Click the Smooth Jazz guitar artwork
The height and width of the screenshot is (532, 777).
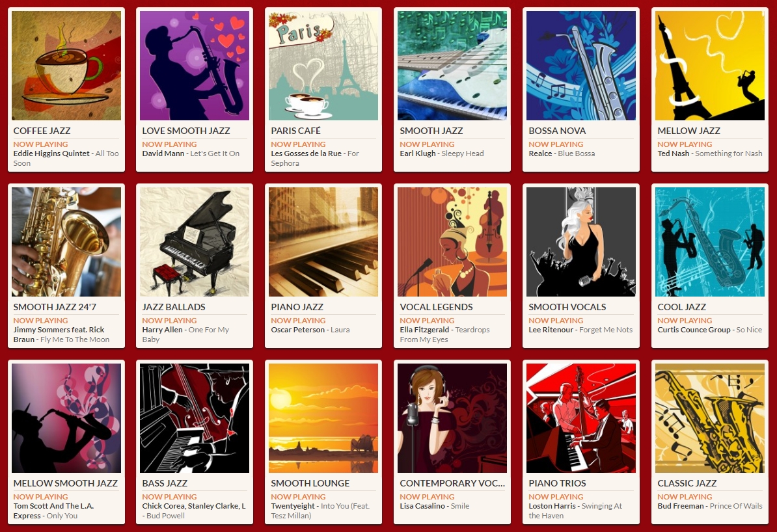coord(452,66)
